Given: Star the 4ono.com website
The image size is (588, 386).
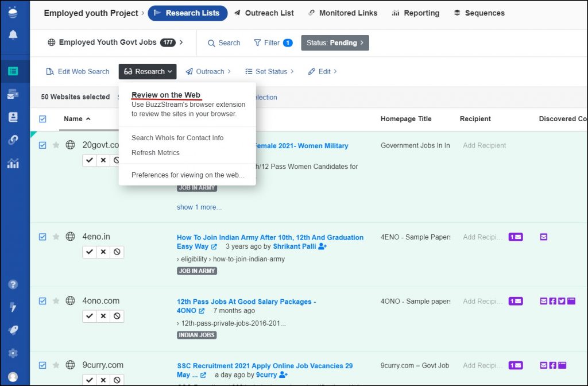Looking at the screenshot, I should [56, 300].
